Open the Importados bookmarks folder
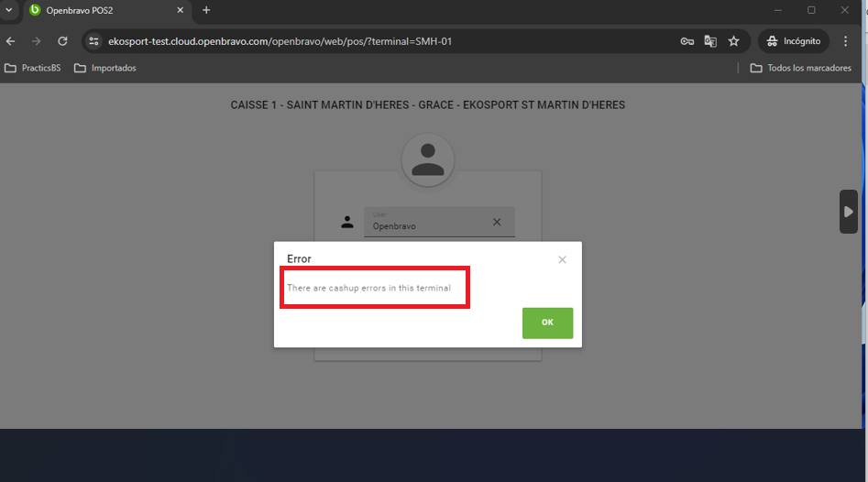Screen dimensions: 868x482 pos(105,68)
